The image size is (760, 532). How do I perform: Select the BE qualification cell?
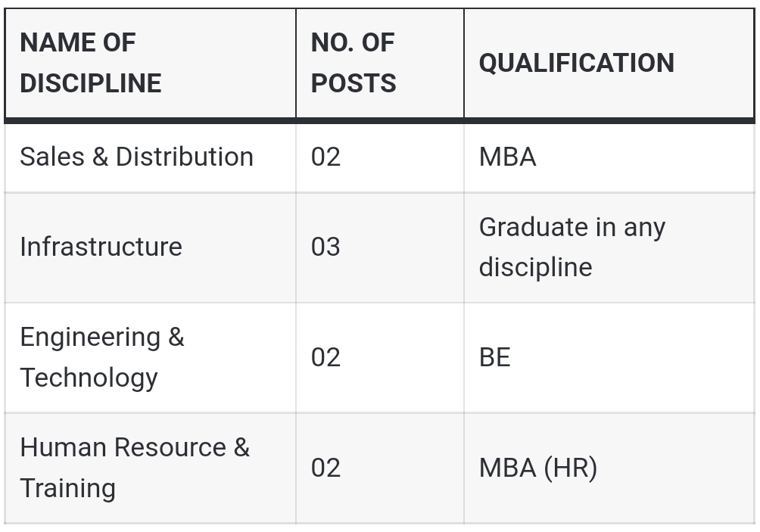[x=494, y=357]
